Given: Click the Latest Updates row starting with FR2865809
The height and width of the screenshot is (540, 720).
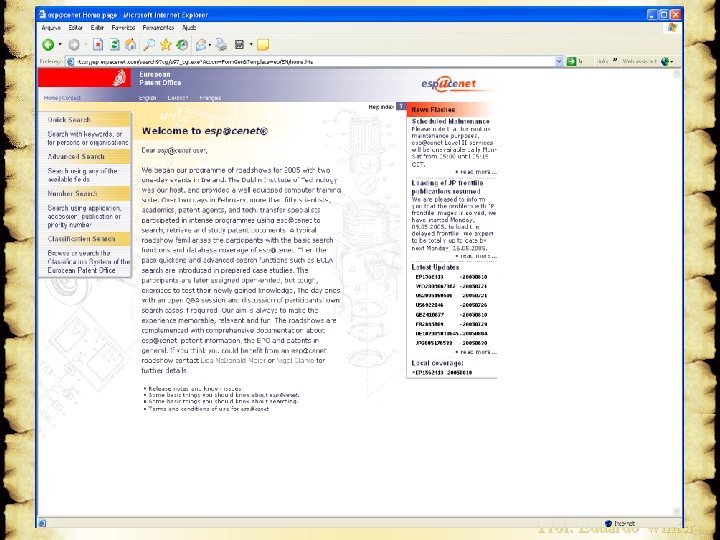Looking at the screenshot, I should click(451, 324).
